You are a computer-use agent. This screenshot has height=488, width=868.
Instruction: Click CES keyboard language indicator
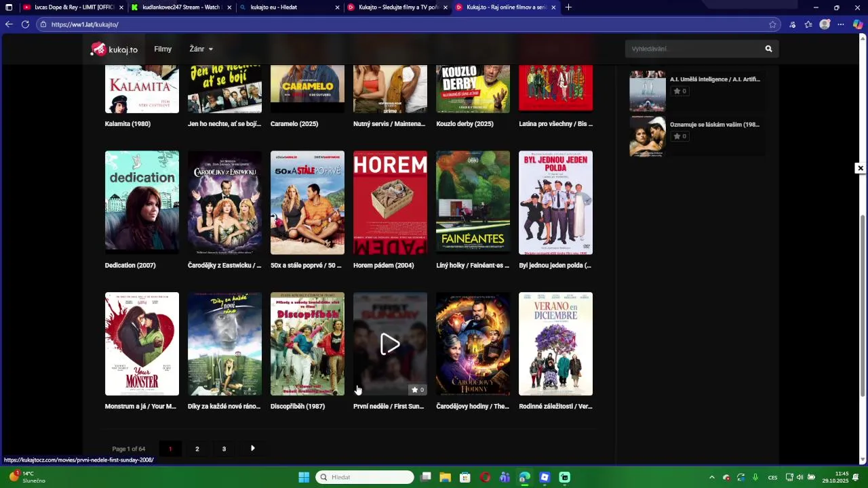point(772,477)
